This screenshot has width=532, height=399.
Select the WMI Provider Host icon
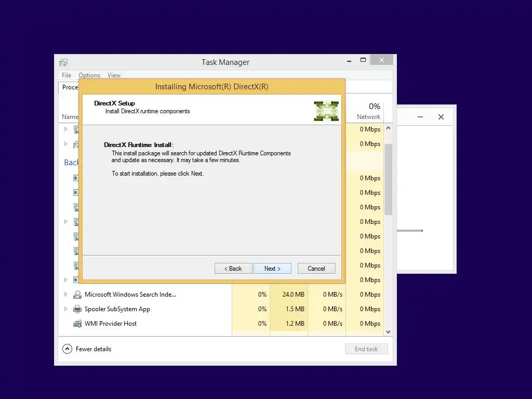[77, 323]
